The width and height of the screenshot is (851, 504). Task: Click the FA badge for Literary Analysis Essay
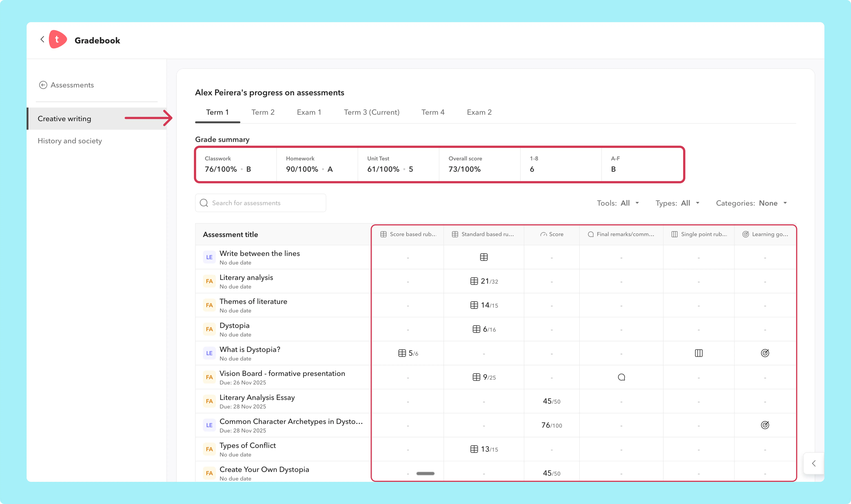point(209,401)
